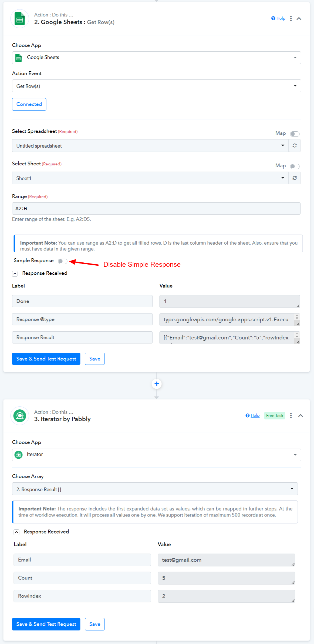Open three-dot menu for Iterator step
314x644 pixels.
[x=291, y=416]
